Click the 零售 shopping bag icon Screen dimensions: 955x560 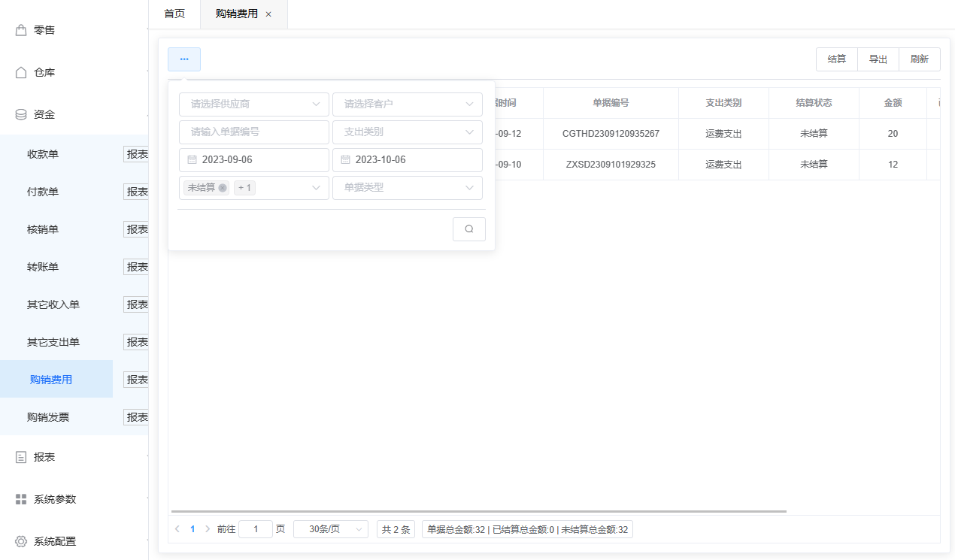[x=21, y=30]
